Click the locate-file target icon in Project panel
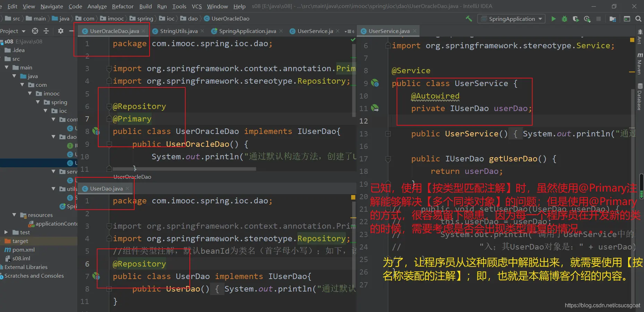Image resolution: width=644 pixels, height=312 pixels. click(x=35, y=31)
